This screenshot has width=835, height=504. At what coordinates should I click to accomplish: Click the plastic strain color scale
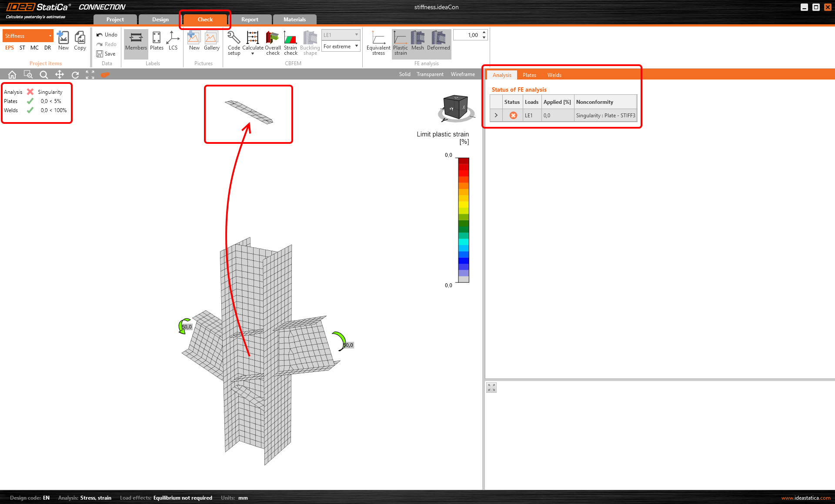tap(464, 220)
